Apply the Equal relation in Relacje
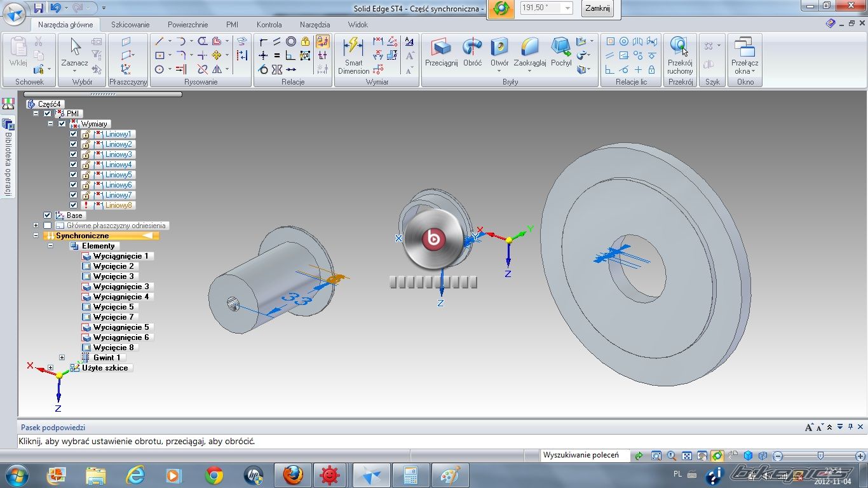 tap(277, 55)
